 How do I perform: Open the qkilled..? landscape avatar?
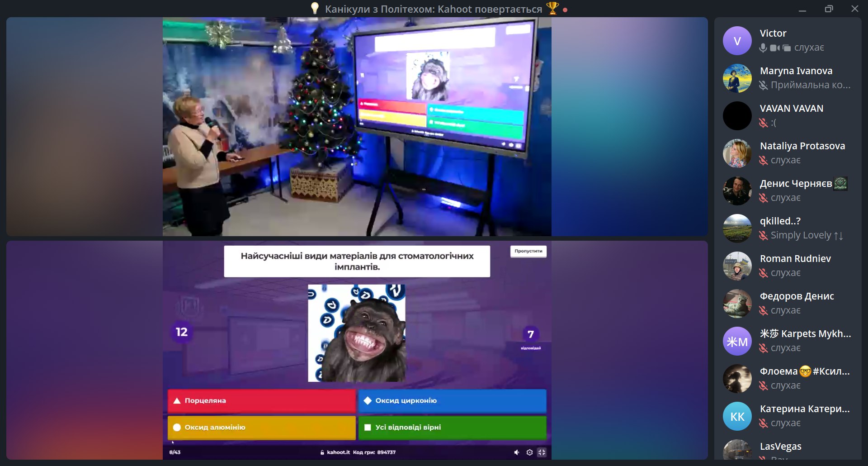[x=737, y=228]
